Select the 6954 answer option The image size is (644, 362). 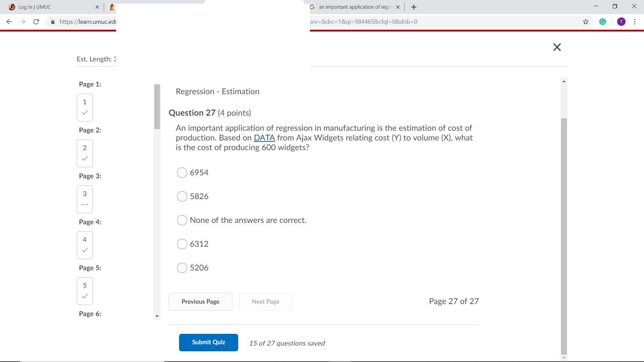coord(182,173)
